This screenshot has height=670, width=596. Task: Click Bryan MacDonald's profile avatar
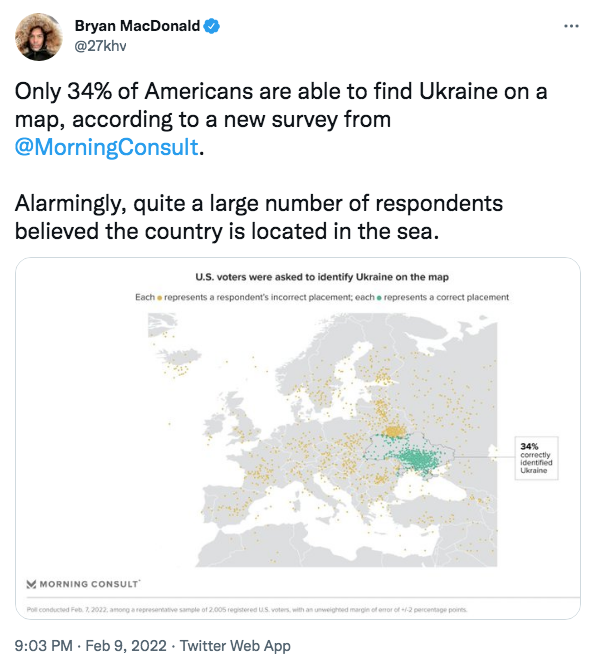coord(38,36)
